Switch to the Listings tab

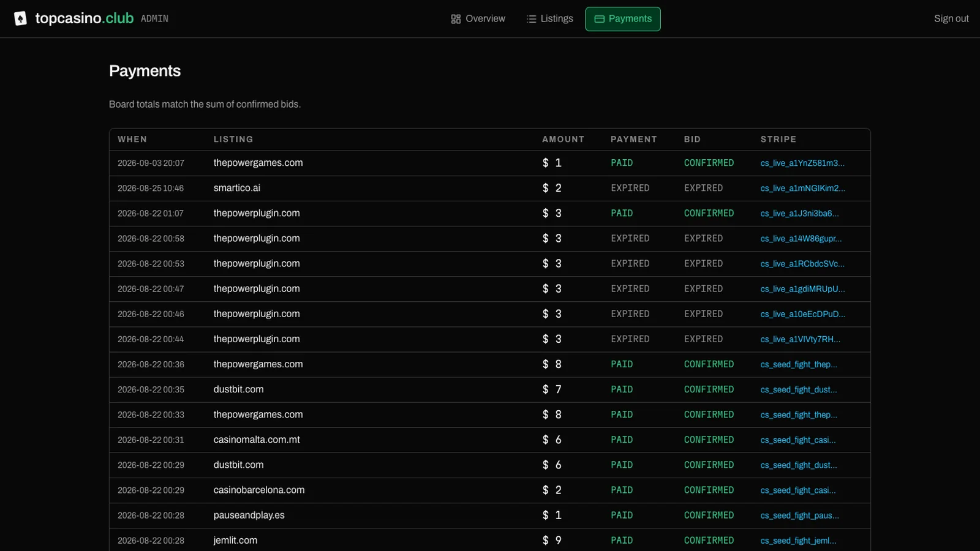(x=549, y=19)
